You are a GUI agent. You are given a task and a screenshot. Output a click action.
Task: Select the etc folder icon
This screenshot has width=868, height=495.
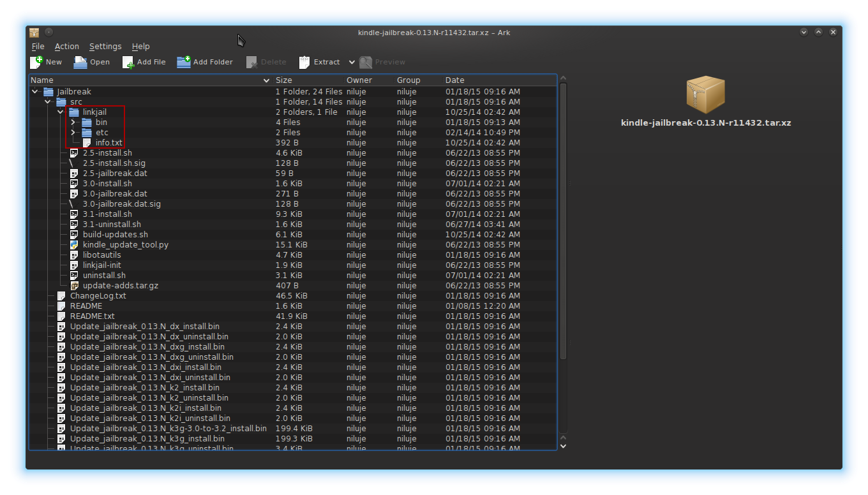point(87,133)
